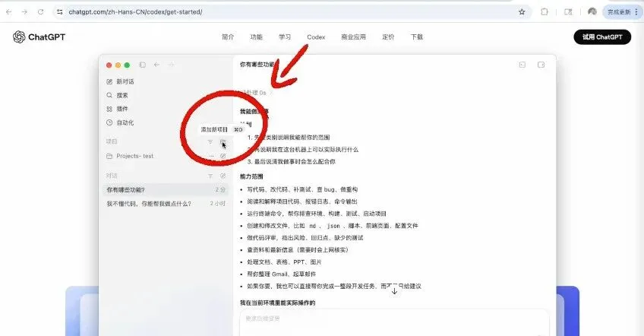Click the compose icon in 对话 header

[x=223, y=176]
